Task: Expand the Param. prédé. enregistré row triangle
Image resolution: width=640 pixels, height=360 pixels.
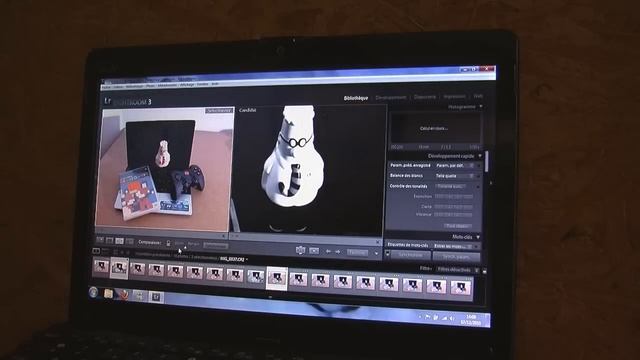Action: coord(479,165)
